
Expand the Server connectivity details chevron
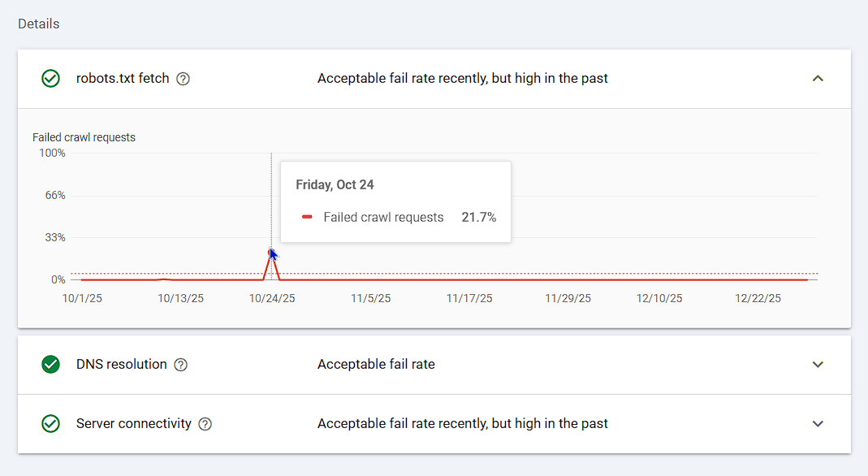[818, 424]
